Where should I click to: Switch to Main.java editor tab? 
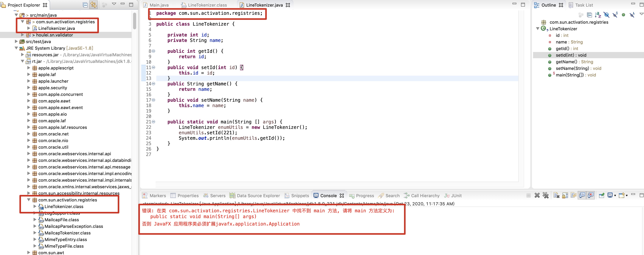(x=156, y=5)
